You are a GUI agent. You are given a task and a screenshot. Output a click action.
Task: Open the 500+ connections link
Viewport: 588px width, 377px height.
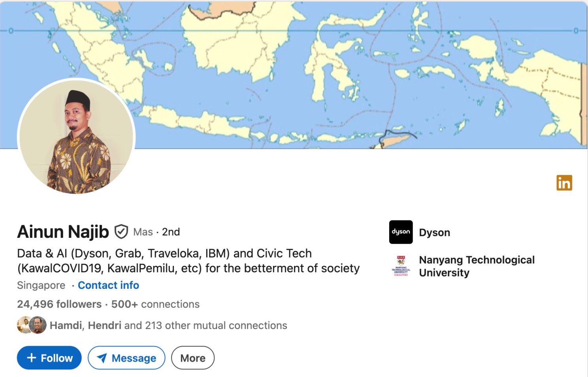155,304
